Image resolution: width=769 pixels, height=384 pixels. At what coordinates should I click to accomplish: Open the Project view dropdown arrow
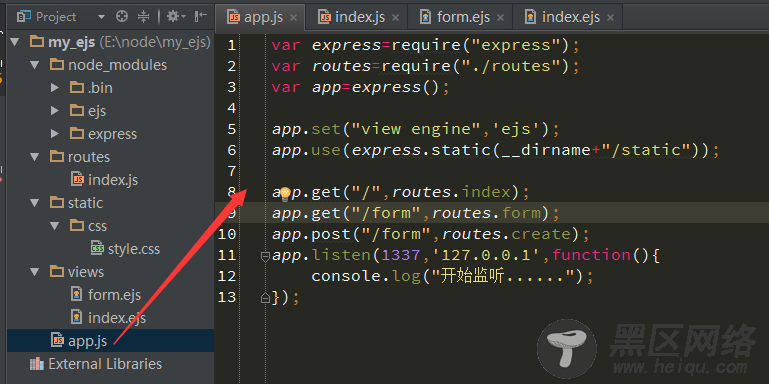[102, 17]
